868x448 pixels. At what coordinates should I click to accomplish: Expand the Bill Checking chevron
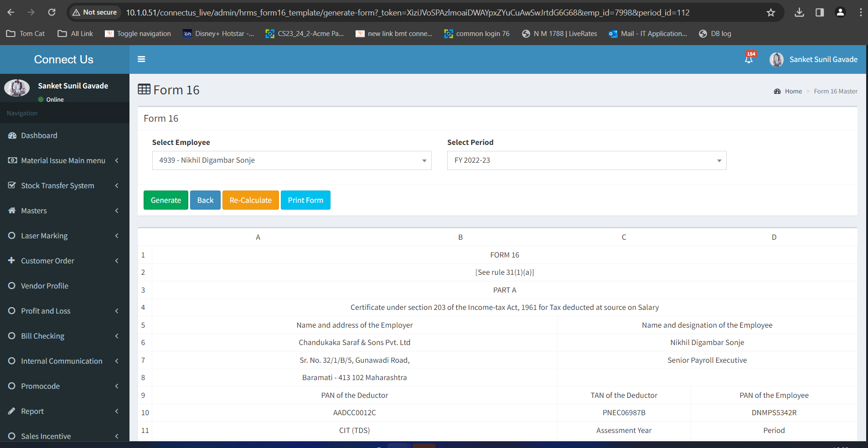click(x=117, y=336)
